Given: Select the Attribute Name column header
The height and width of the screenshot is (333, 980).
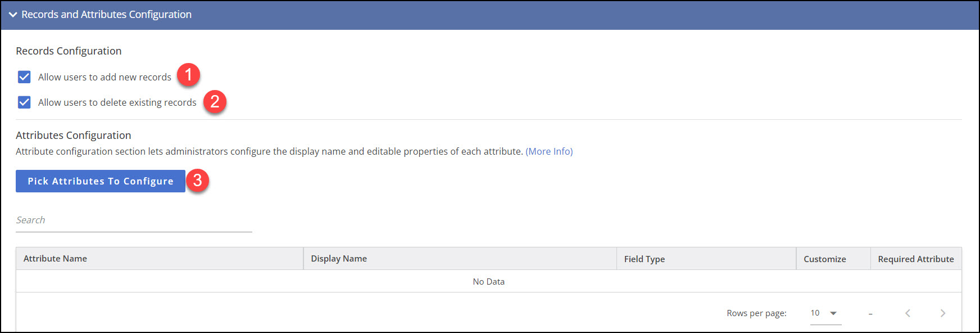Looking at the screenshot, I should [x=55, y=258].
